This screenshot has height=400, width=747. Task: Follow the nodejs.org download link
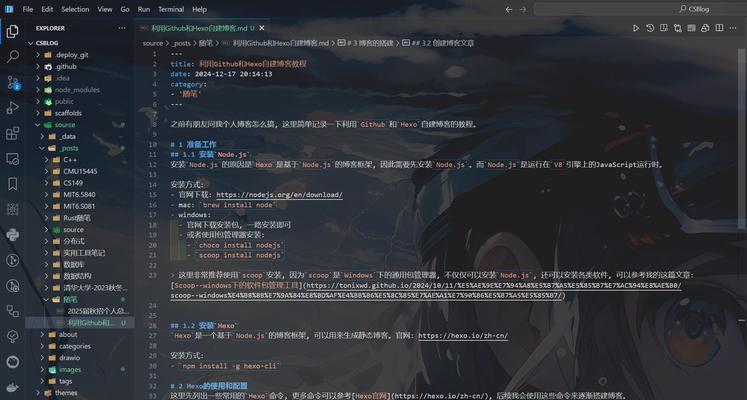280,195
